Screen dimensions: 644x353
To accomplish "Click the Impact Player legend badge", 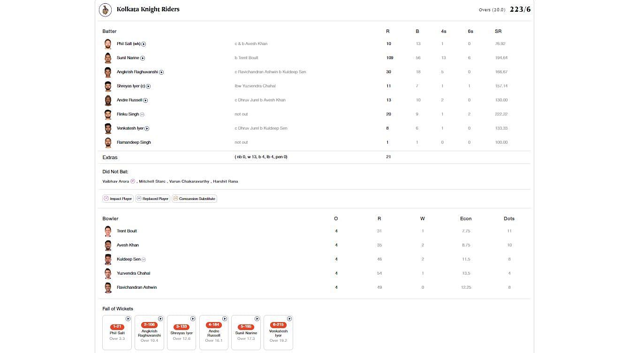I will tap(118, 199).
